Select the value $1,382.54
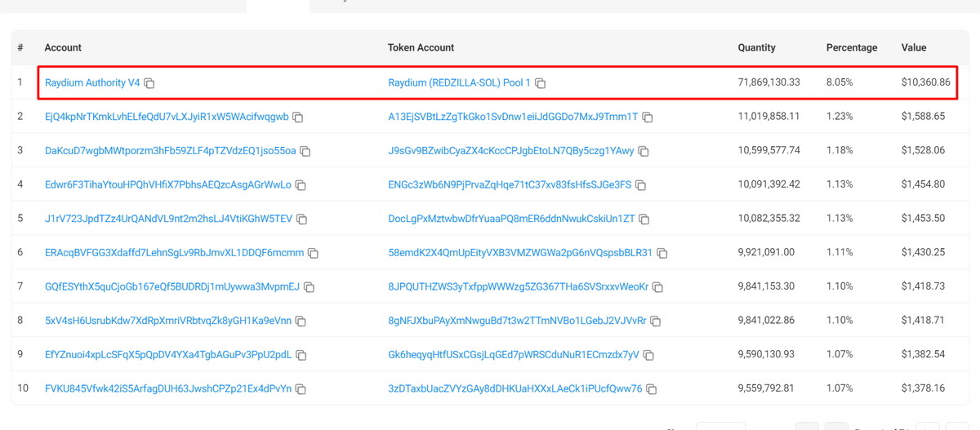 923,355
